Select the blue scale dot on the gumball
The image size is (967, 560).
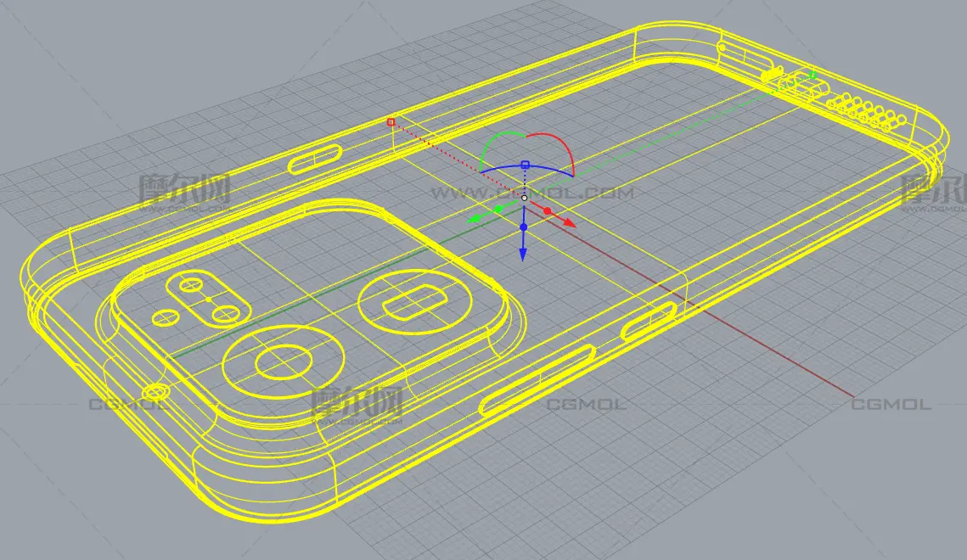point(524,227)
